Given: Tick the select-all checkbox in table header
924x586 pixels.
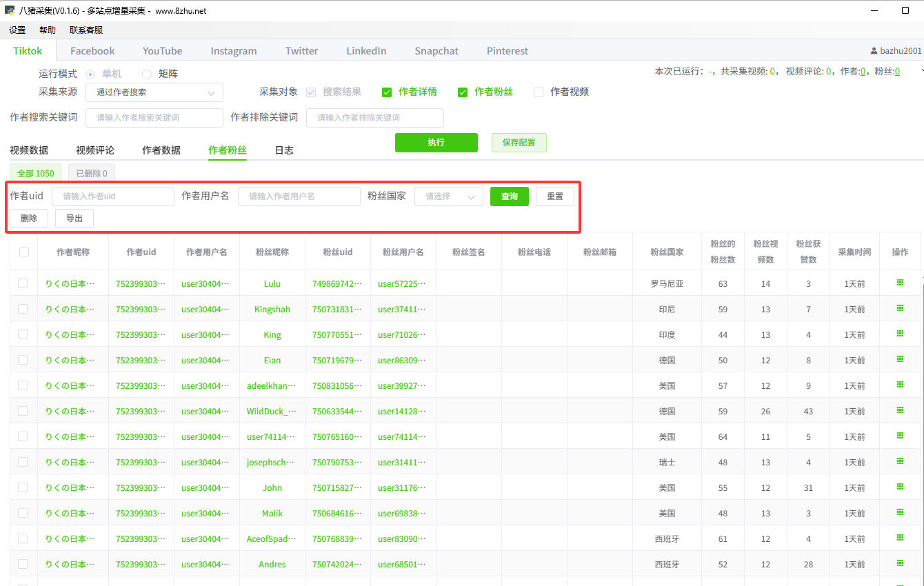Looking at the screenshot, I should [24, 252].
